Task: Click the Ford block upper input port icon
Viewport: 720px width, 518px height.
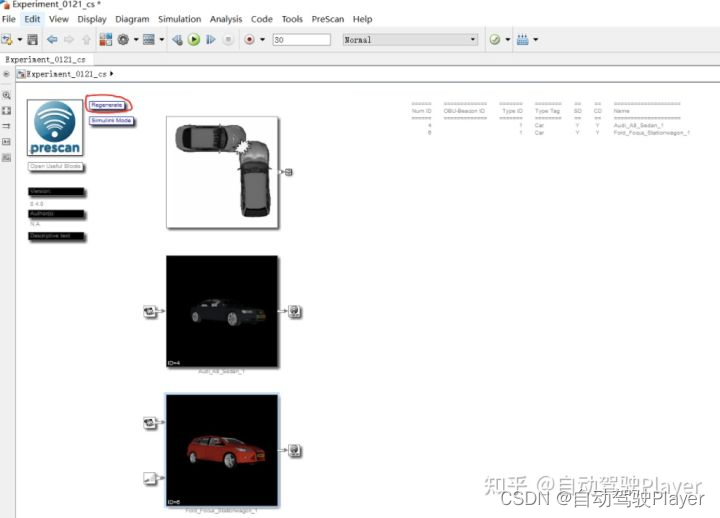Action: click(x=150, y=422)
